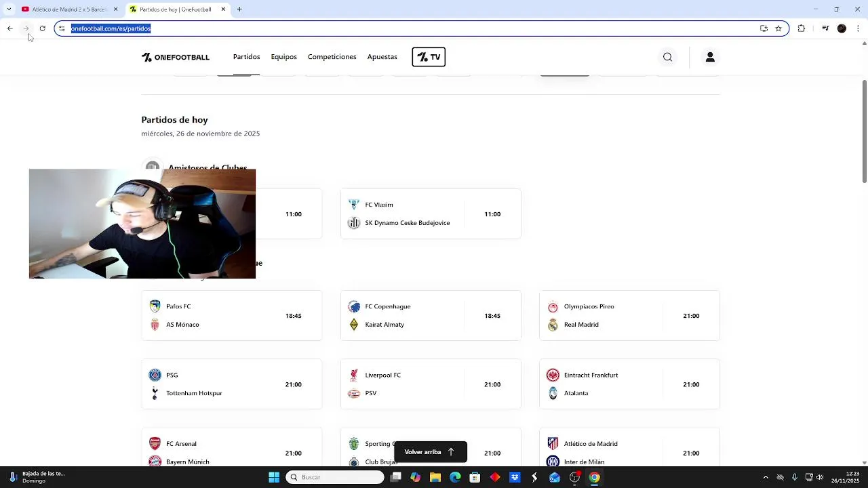Open the Apuestas menu item
Viewport: 868px width, 488px height.
click(382, 57)
